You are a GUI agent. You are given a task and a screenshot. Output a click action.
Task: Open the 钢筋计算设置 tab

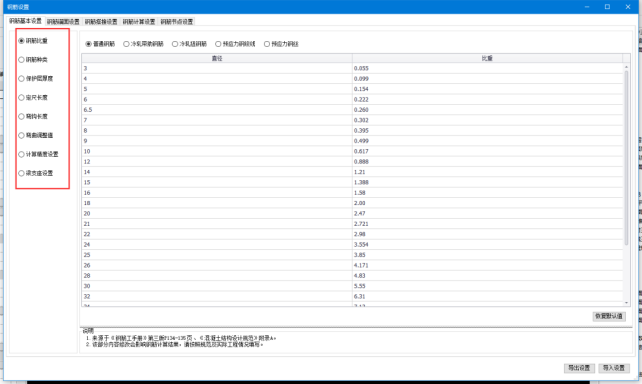click(139, 22)
